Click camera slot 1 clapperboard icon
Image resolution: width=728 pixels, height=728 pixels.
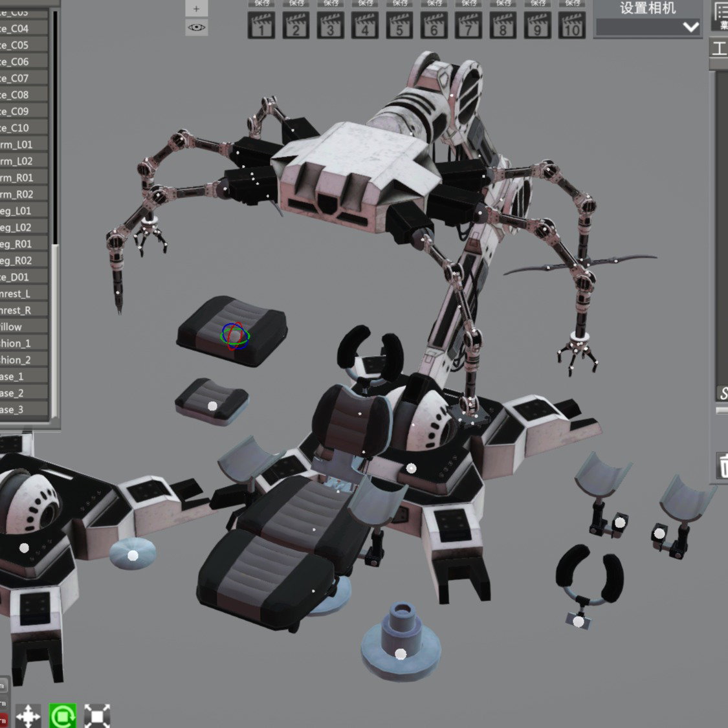(x=261, y=25)
